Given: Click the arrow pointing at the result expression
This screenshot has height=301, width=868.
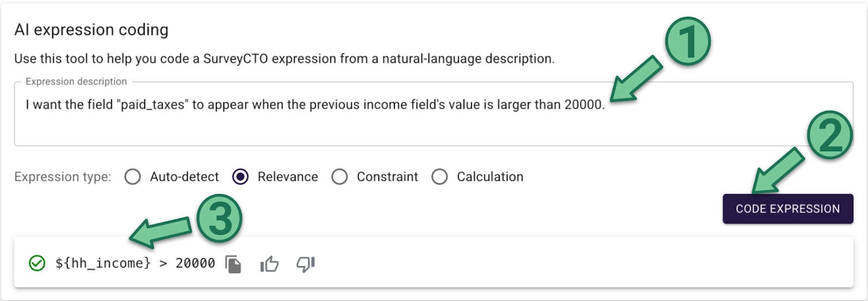Looking at the screenshot, I should pos(160,231).
